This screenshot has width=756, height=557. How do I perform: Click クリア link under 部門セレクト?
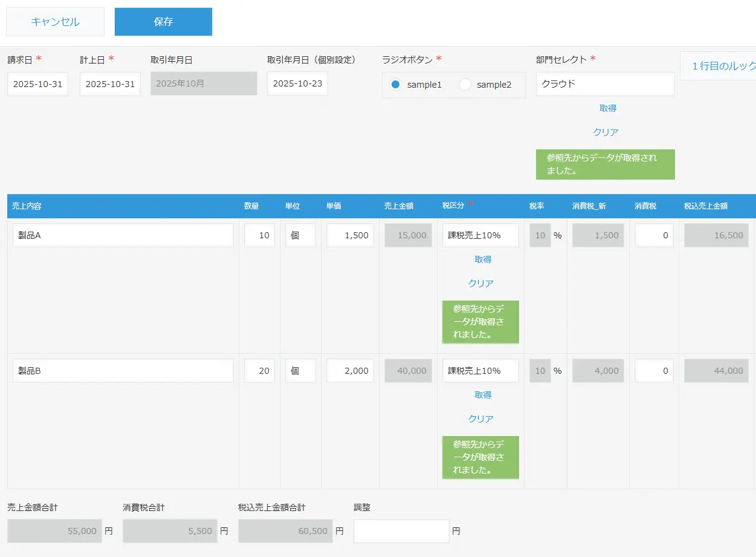(606, 132)
